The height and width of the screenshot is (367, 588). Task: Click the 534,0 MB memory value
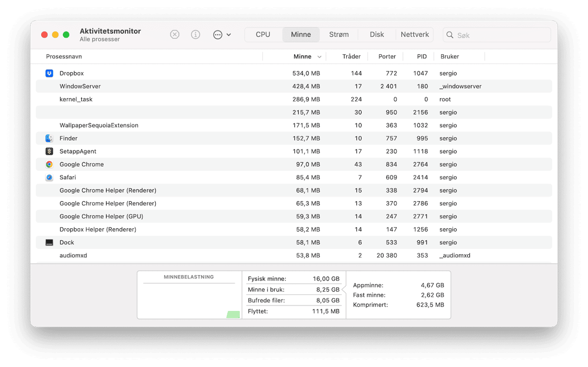pyautogui.click(x=306, y=73)
